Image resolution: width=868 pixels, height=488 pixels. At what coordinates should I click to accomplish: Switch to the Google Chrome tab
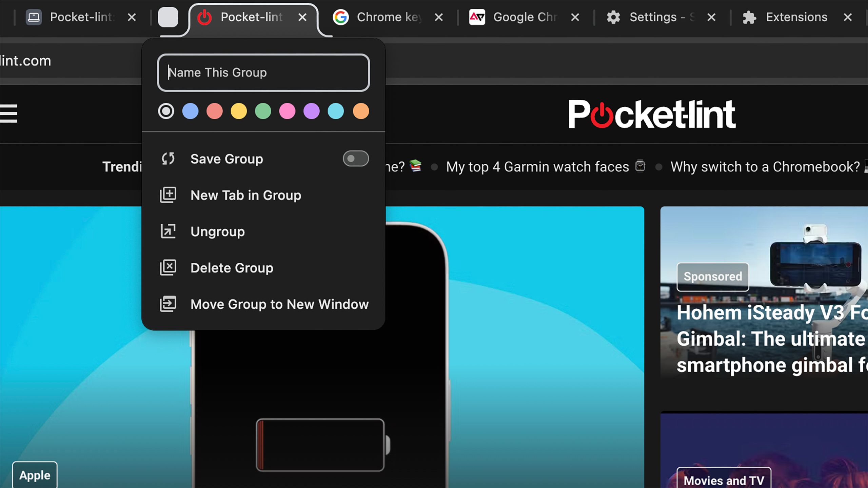click(x=525, y=17)
